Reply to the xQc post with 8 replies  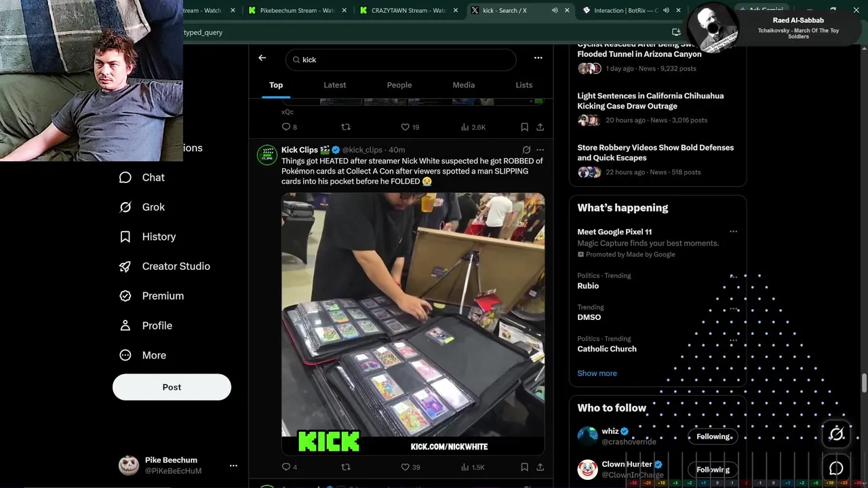(290, 127)
